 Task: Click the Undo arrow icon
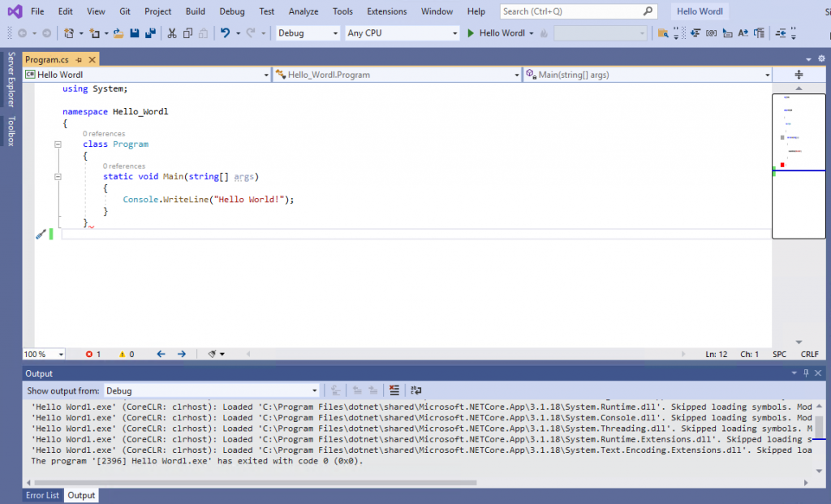226,33
